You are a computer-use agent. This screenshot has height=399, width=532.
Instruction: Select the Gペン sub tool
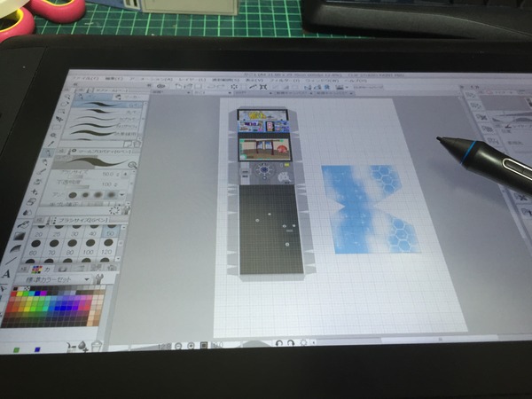[109, 105]
